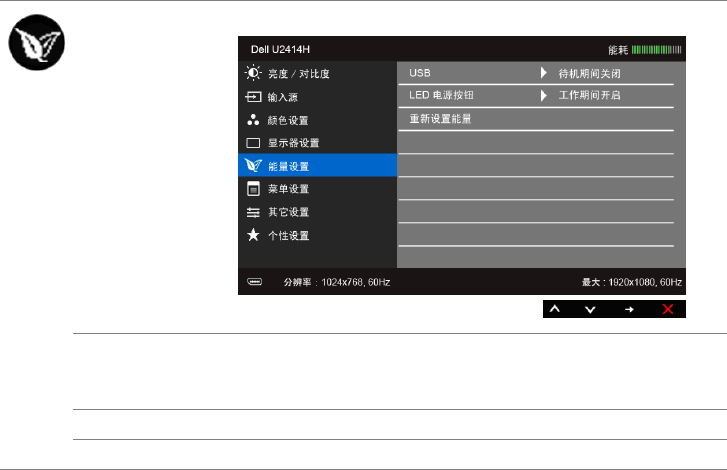
Task: Expand the USB option arrow
Action: coord(543,73)
